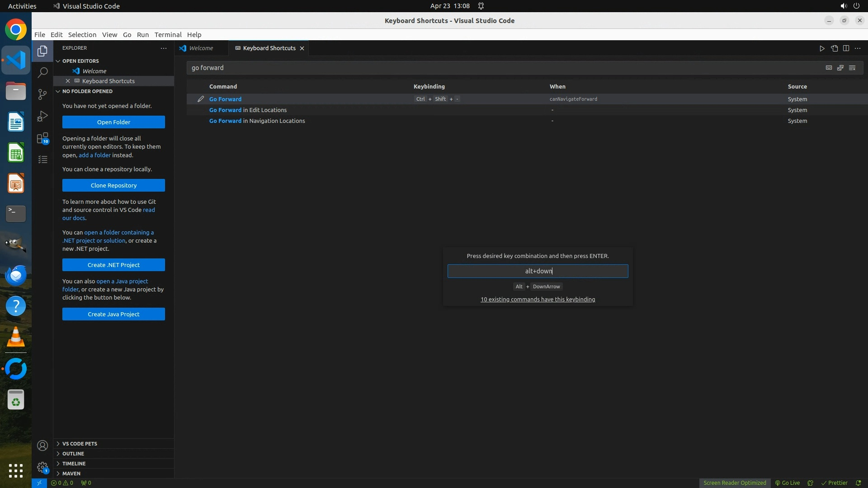The height and width of the screenshot is (488, 868).
Task: Click the pencil edit icon beside Go Forward
Action: 201,99
